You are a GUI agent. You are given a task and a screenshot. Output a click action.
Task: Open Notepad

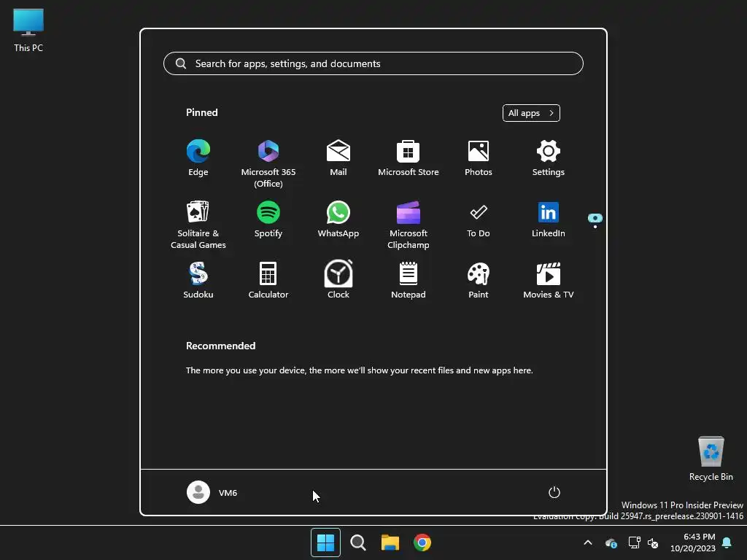[x=409, y=281]
